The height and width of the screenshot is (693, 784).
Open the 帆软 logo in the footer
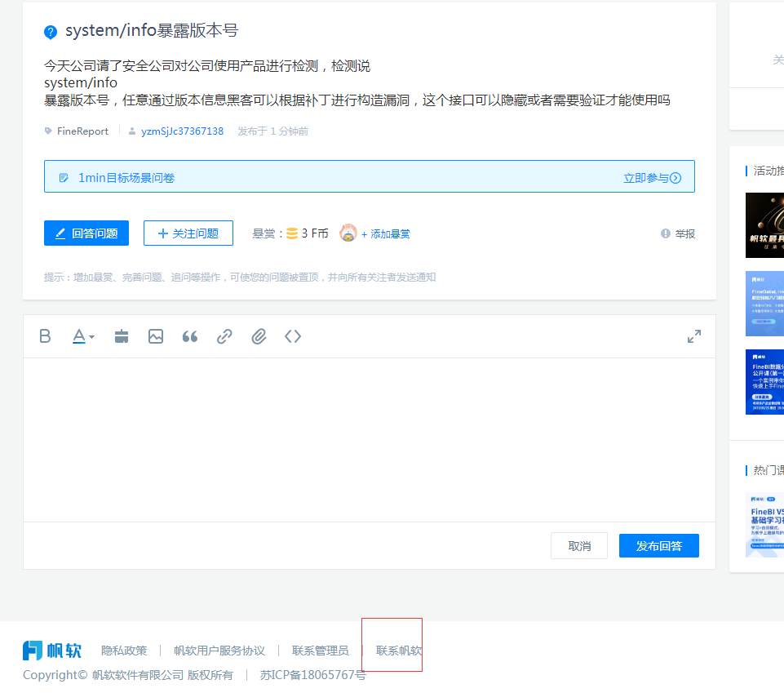[x=52, y=651]
